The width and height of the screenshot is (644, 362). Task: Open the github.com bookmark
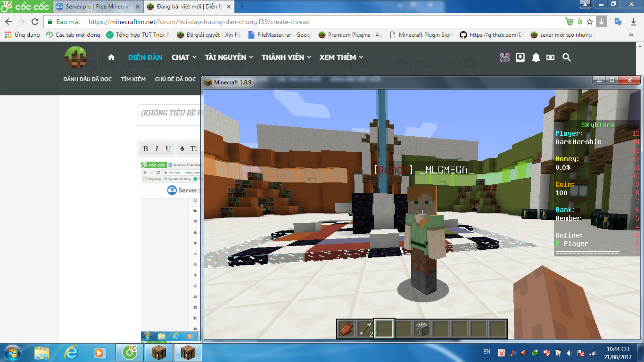(492, 35)
